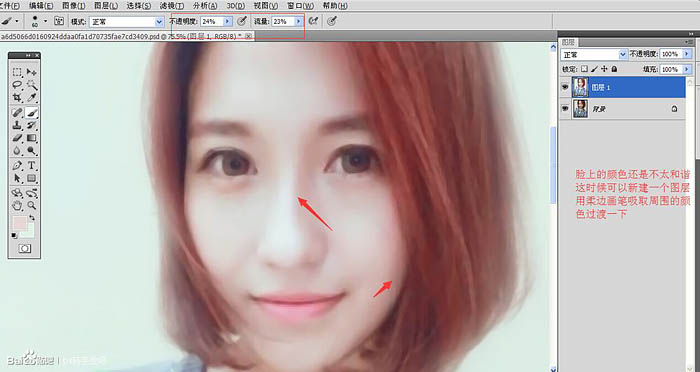This screenshot has width=700, height=372.
Task: Toggle lock position
Action: (604, 69)
